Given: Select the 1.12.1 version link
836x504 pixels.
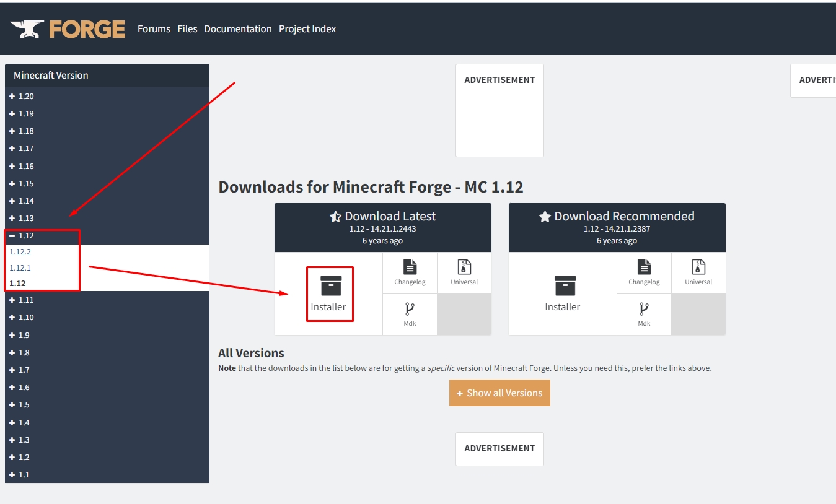Looking at the screenshot, I should tap(20, 268).
